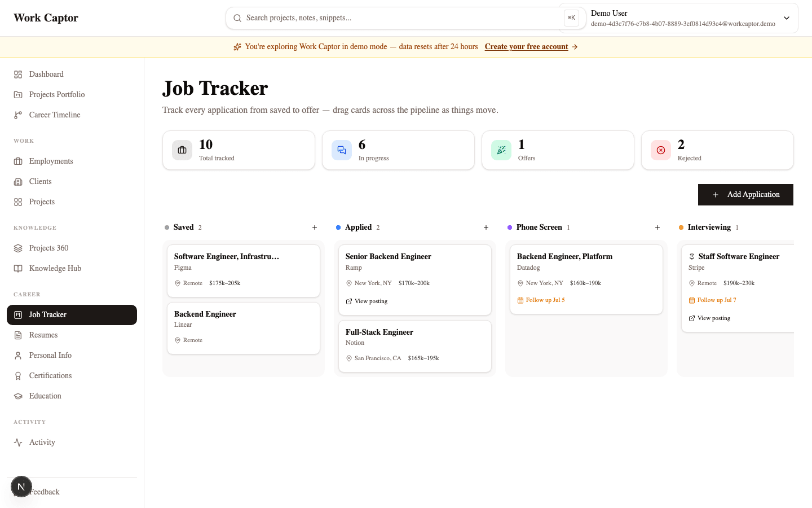Go to Career Timeline in the sidebar
The width and height of the screenshot is (812, 508).
tap(72, 115)
